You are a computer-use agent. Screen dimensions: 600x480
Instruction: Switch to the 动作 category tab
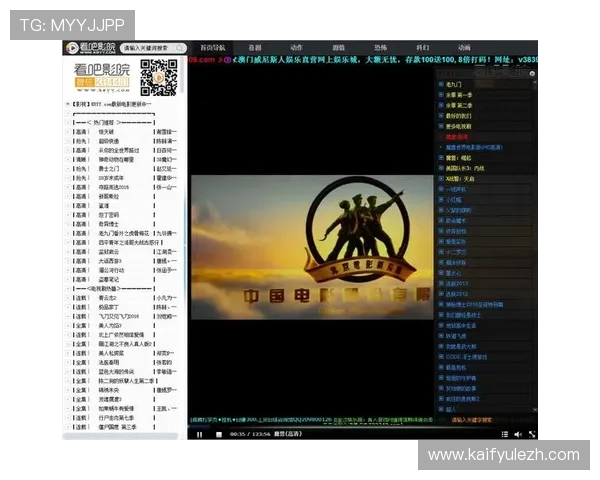pyautogui.click(x=296, y=48)
